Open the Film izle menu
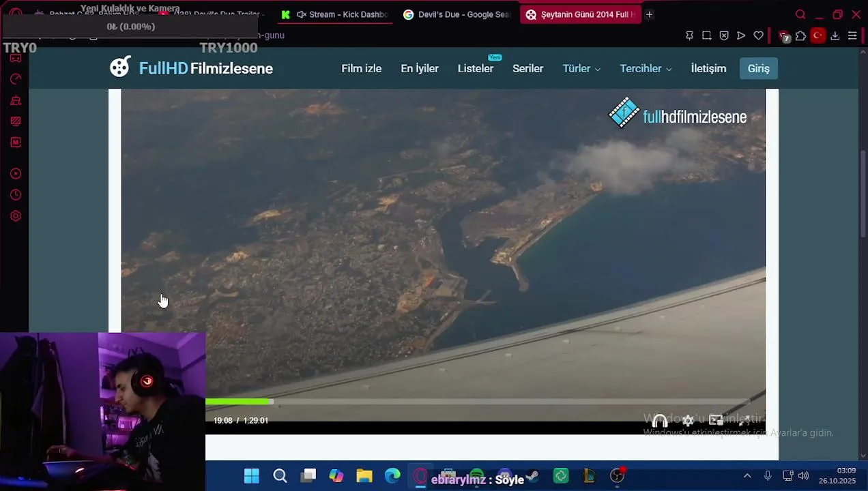This screenshot has width=868, height=491. pyautogui.click(x=361, y=68)
